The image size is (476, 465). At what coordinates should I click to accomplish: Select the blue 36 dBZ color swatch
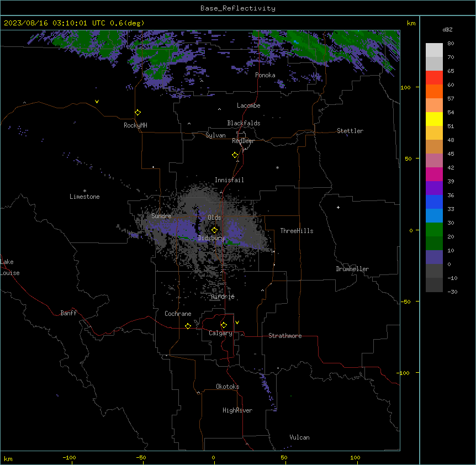click(434, 202)
